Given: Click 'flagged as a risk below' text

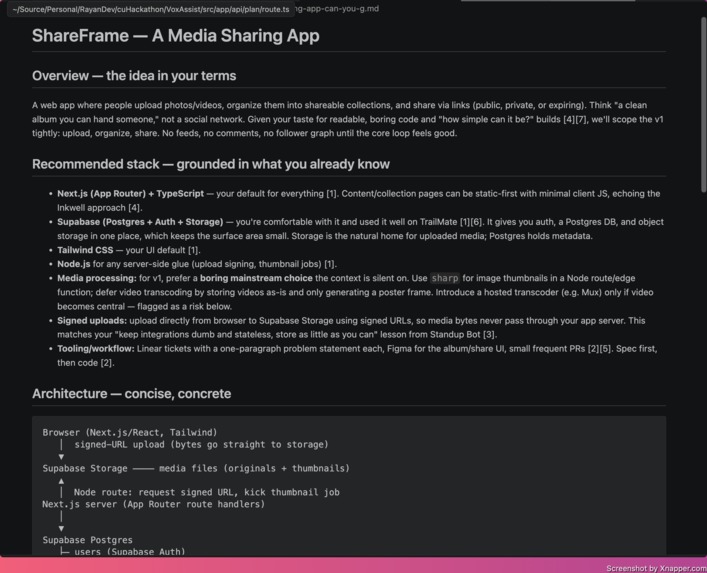Looking at the screenshot, I should pyautogui.click(x=184, y=307).
